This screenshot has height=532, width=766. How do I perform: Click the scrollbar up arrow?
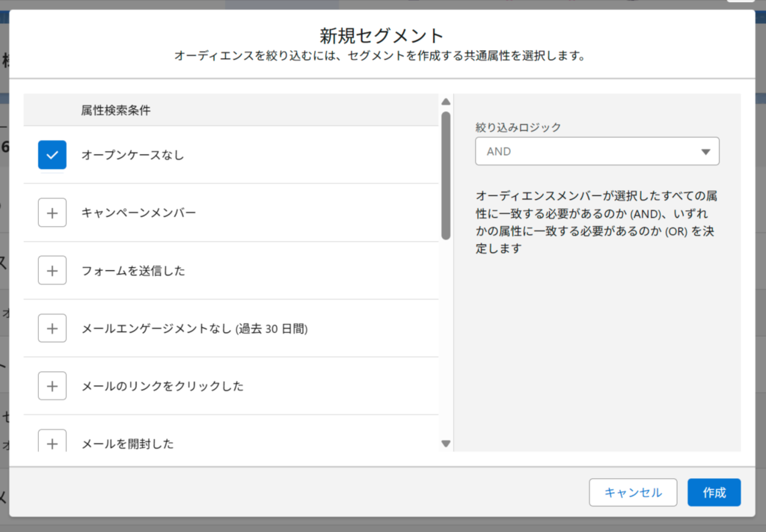coord(446,102)
